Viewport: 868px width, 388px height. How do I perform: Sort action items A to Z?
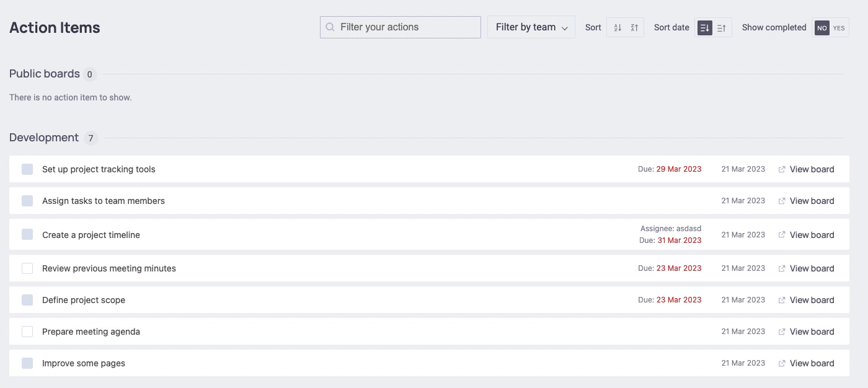(x=617, y=28)
